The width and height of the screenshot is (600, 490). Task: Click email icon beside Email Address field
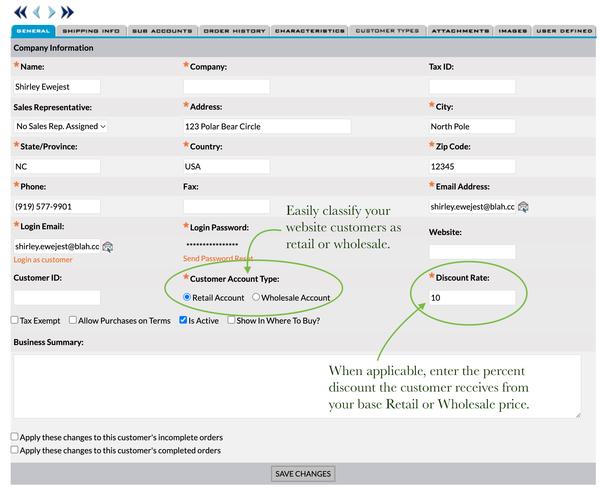point(523,207)
